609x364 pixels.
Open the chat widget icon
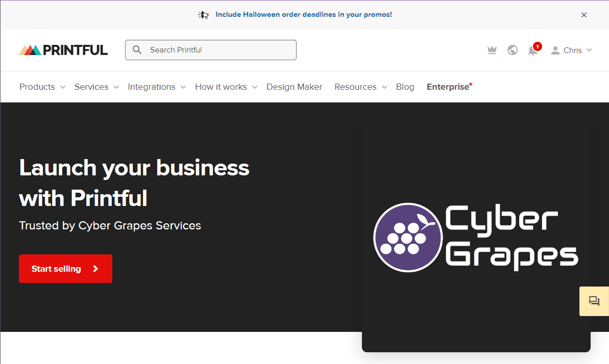tap(594, 301)
